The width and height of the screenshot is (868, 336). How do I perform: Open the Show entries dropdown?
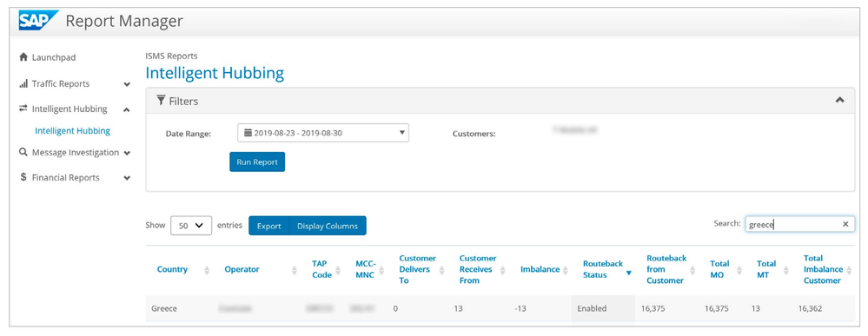(191, 226)
